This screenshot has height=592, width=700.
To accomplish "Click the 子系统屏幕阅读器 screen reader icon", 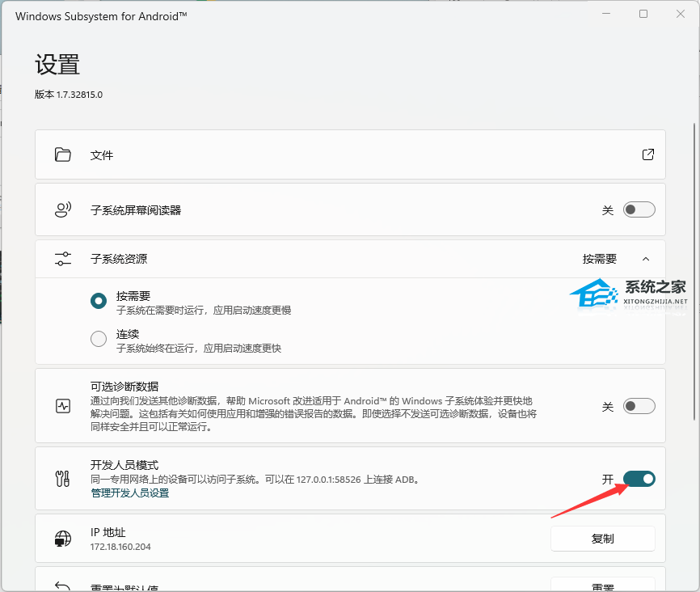I will point(63,210).
